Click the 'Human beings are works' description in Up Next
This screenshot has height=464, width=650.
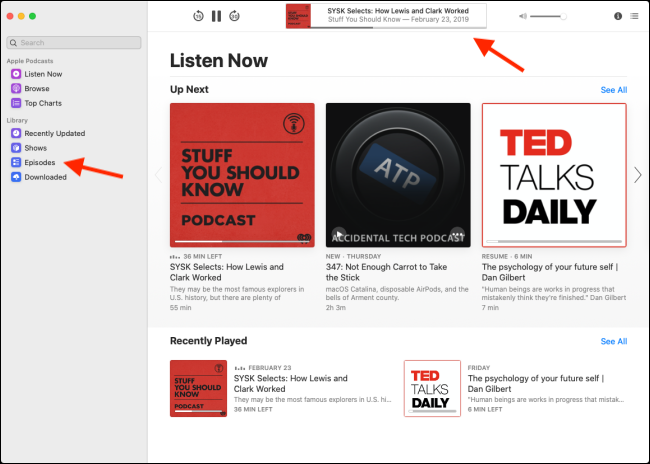(x=554, y=294)
